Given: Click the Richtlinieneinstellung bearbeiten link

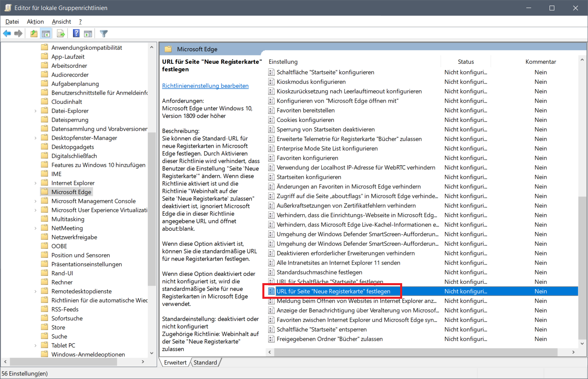Looking at the screenshot, I should (x=205, y=86).
